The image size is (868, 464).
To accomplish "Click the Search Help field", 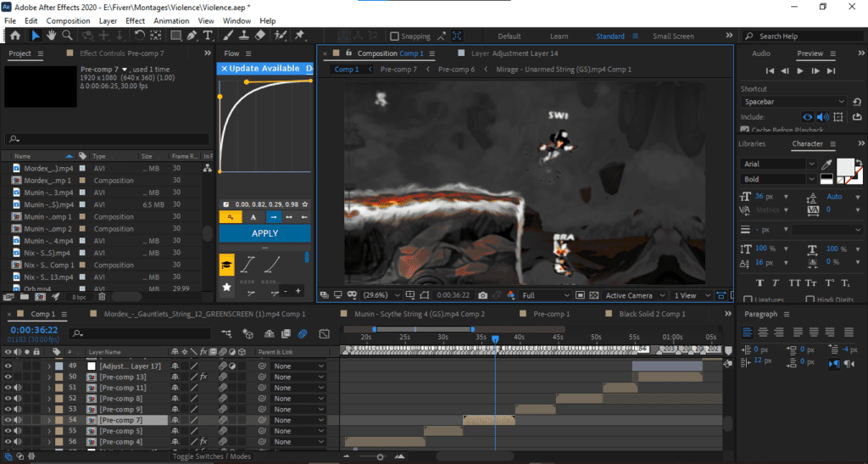I will pos(803,36).
